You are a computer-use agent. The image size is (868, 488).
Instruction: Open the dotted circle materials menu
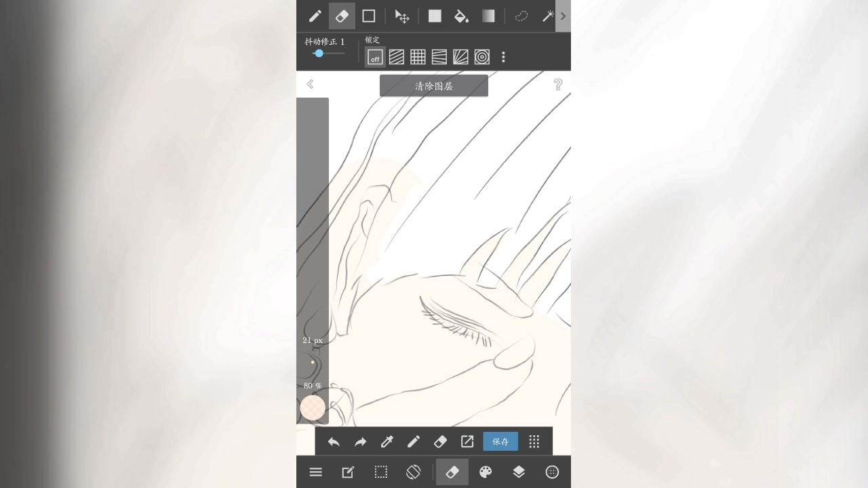click(552, 472)
